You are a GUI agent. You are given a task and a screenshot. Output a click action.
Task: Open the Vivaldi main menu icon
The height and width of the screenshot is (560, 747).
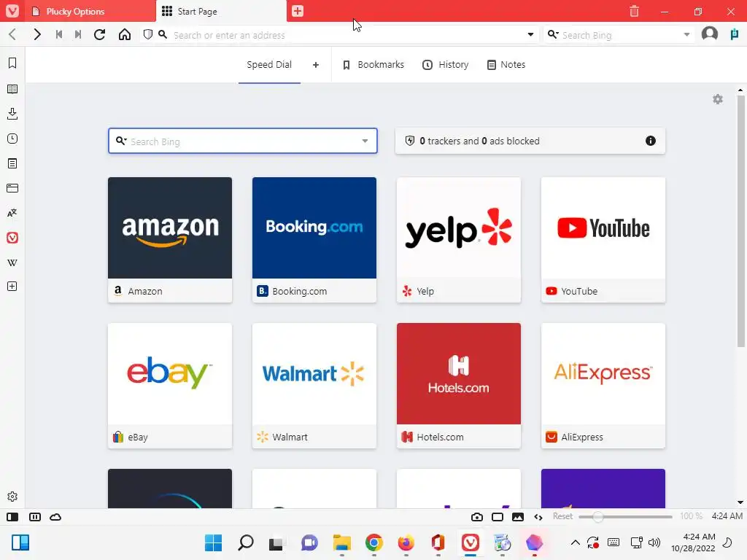point(12,11)
